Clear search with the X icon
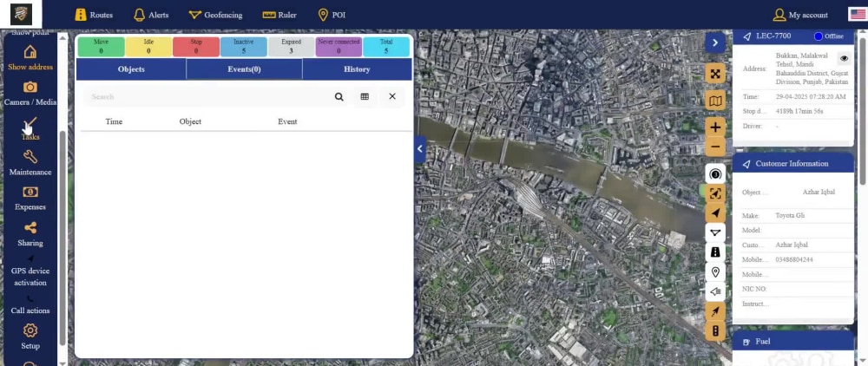Image resolution: width=868 pixels, height=366 pixels. click(392, 96)
